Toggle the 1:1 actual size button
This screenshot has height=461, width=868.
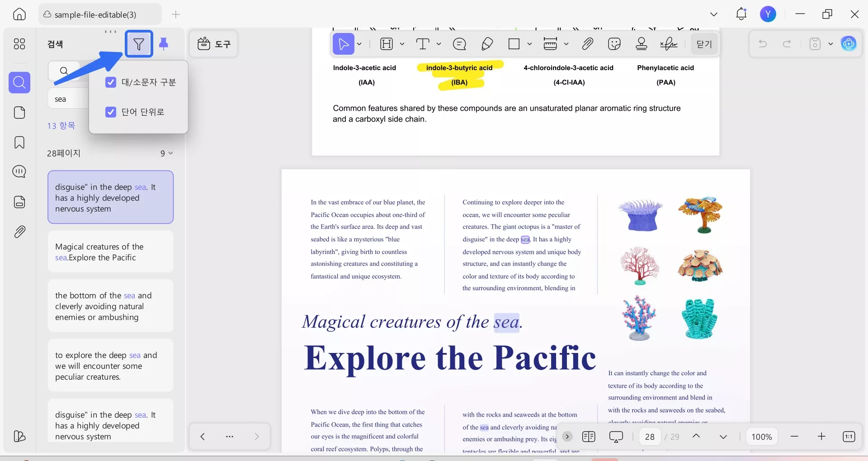[x=849, y=437]
